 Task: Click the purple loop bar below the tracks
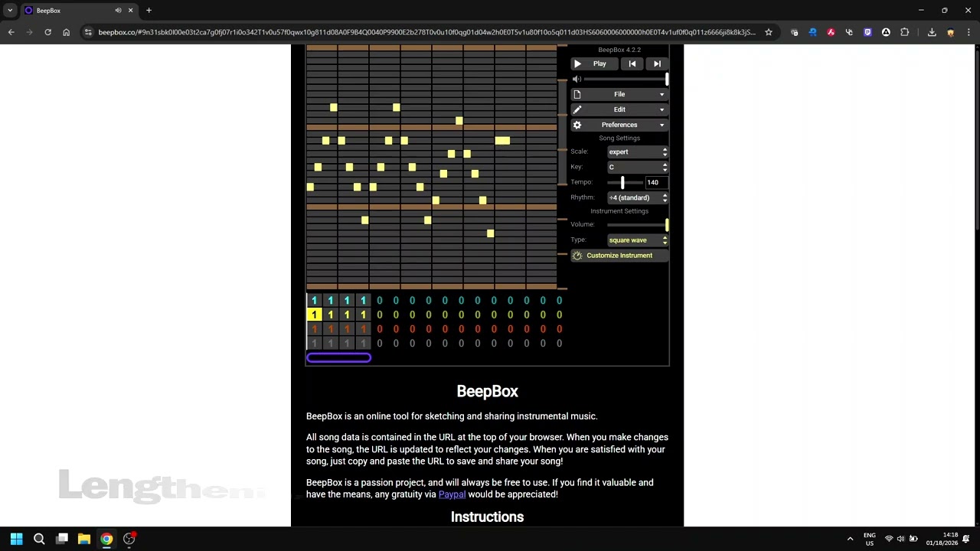pyautogui.click(x=338, y=357)
